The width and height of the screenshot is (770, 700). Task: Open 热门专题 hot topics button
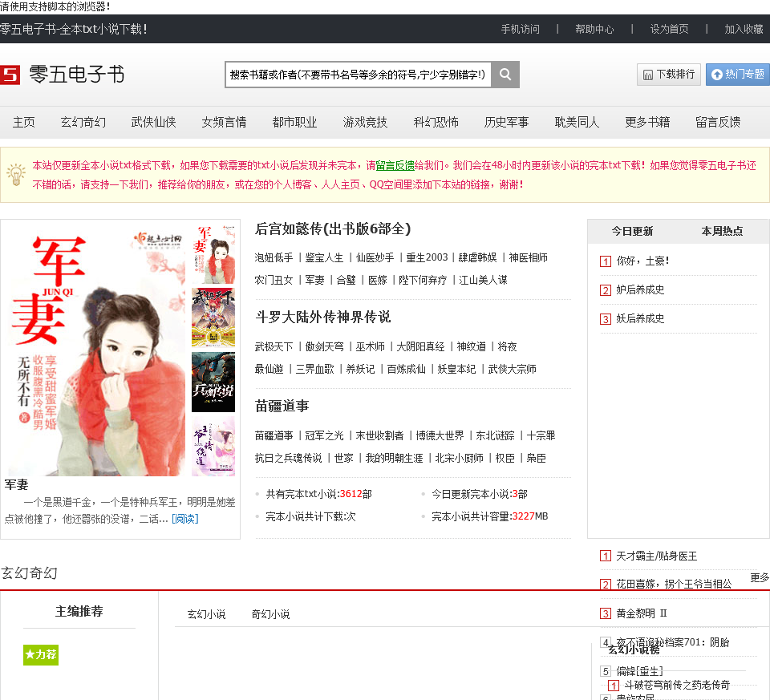(738, 75)
